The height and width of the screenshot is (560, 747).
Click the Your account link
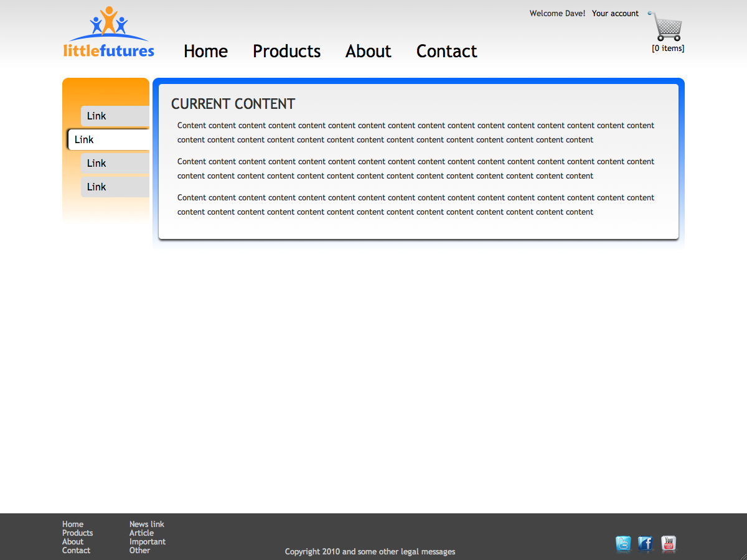(615, 13)
